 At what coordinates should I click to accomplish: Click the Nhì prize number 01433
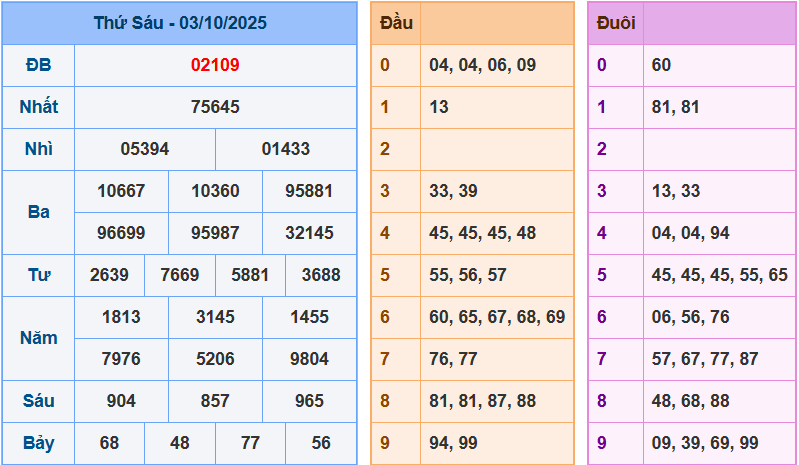click(x=286, y=149)
